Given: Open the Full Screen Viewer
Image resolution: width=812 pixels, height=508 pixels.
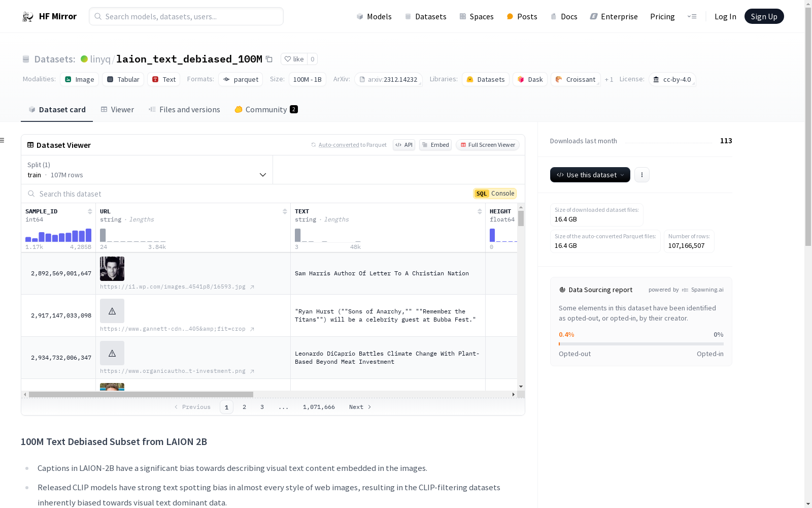Looking at the screenshot, I should point(488,145).
